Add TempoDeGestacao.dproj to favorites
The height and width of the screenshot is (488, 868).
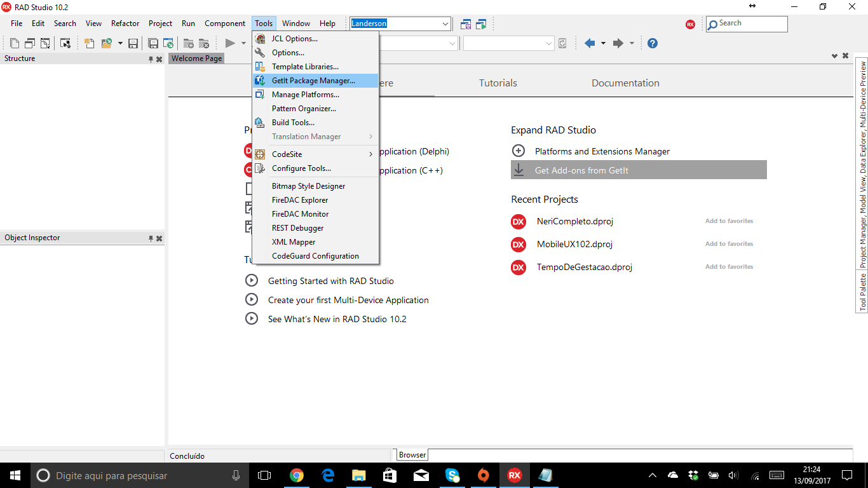point(729,267)
